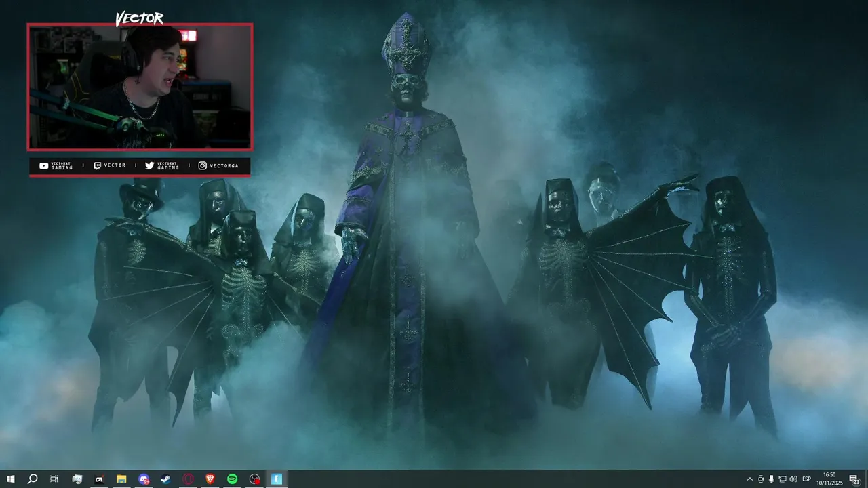
Task: Open Brave browser from taskbar
Action: click(210, 479)
